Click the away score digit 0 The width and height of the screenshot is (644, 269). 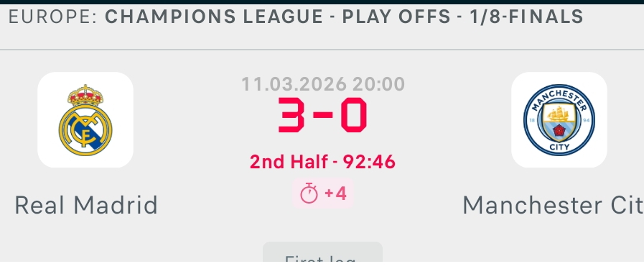(x=353, y=115)
